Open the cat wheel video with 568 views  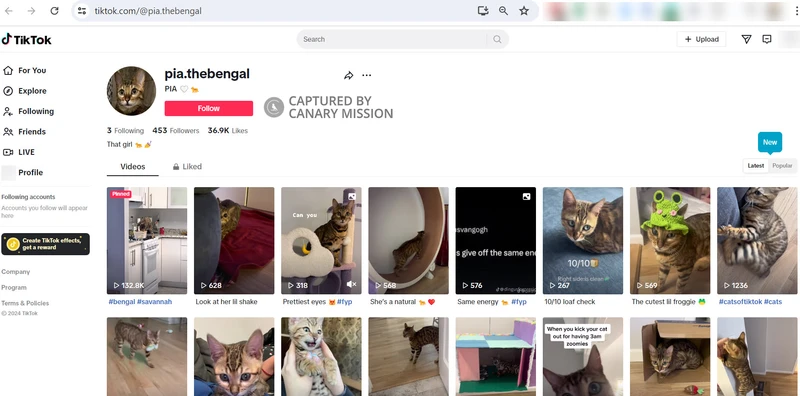409,240
